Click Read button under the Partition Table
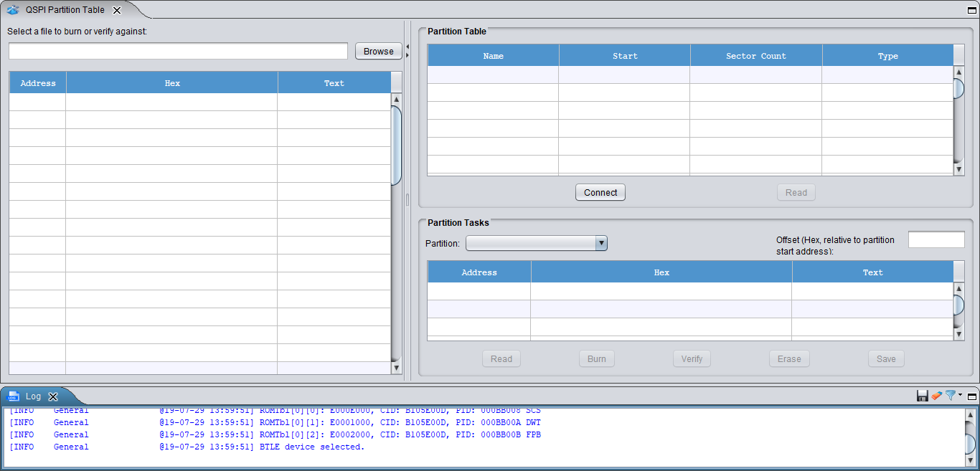 [x=796, y=192]
